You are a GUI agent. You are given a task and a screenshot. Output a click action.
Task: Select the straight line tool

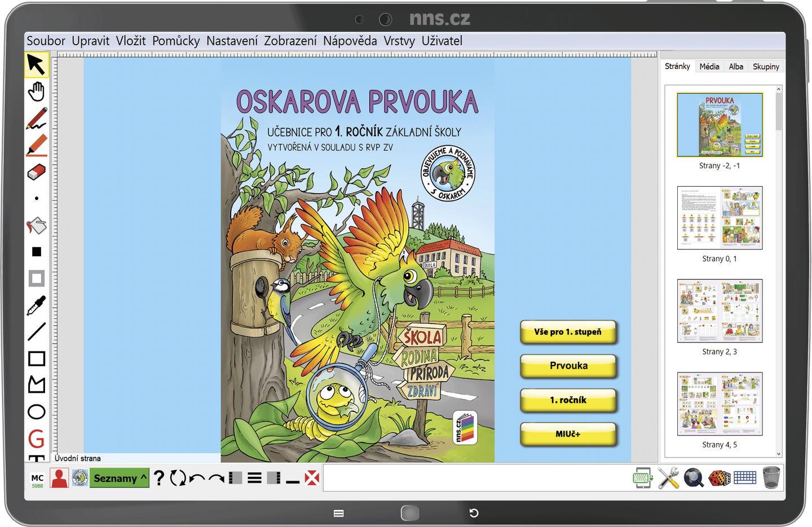pyautogui.click(x=37, y=331)
